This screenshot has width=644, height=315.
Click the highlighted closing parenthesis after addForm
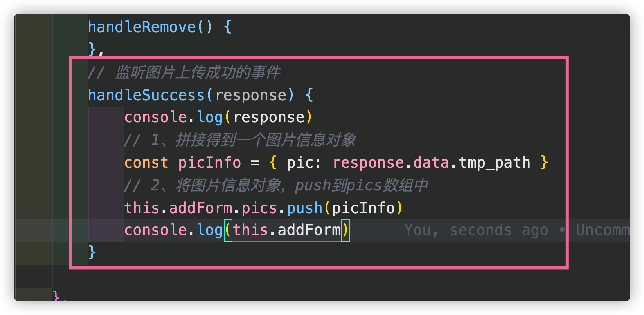tap(345, 230)
